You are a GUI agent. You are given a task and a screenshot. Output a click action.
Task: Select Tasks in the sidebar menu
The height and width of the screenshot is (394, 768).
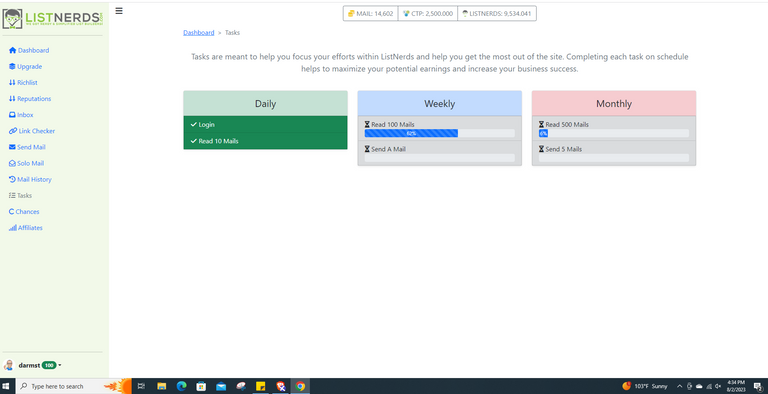click(20, 196)
